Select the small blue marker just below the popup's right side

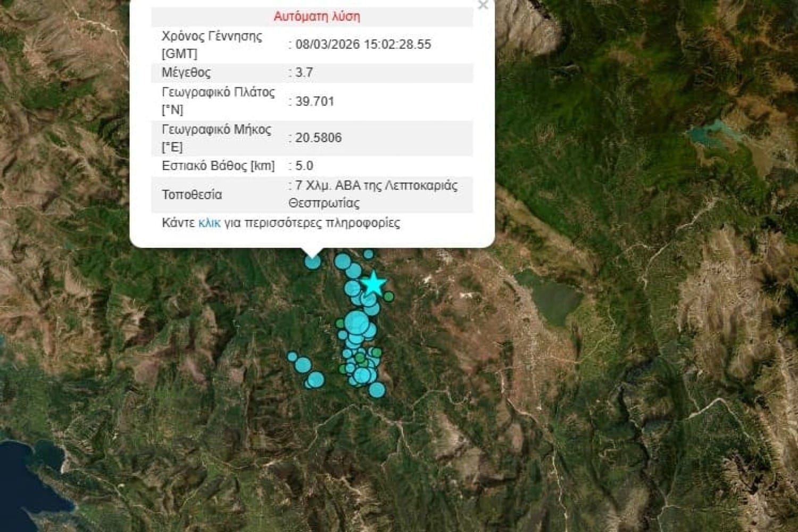click(x=368, y=255)
